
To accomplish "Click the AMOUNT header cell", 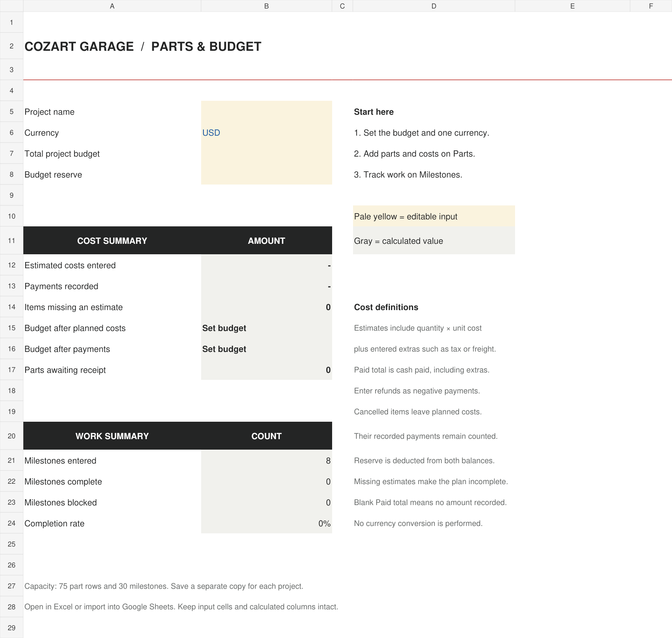I will coord(266,240).
